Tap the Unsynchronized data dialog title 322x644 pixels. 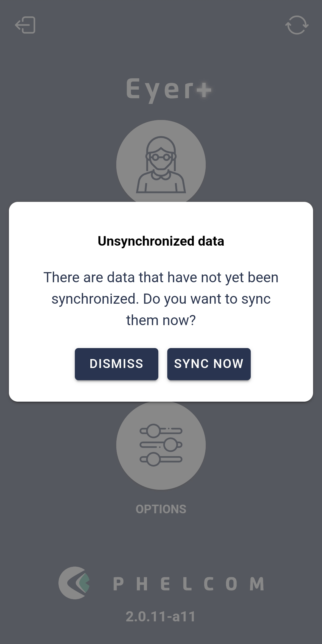click(161, 241)
